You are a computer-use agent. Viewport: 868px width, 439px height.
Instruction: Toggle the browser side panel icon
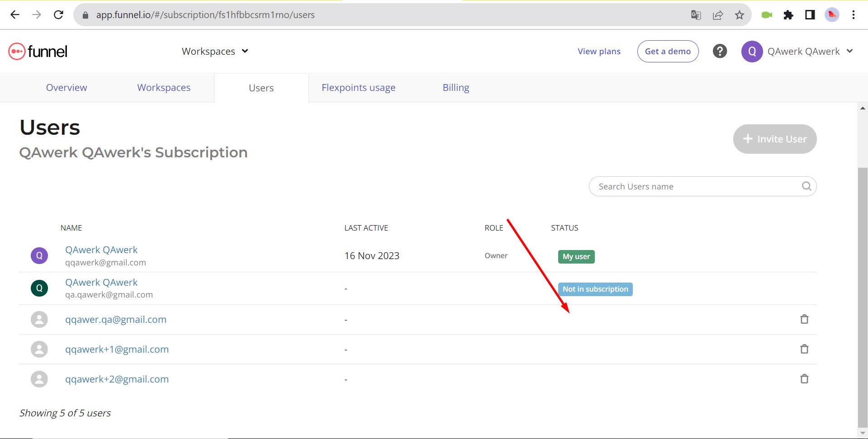click(810, 15)
